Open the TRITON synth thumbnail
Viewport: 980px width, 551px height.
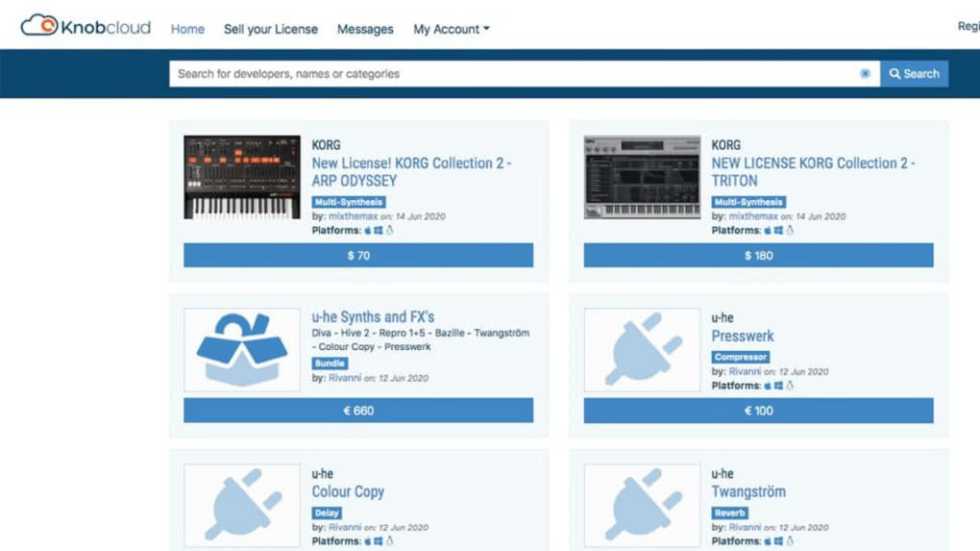642,177
